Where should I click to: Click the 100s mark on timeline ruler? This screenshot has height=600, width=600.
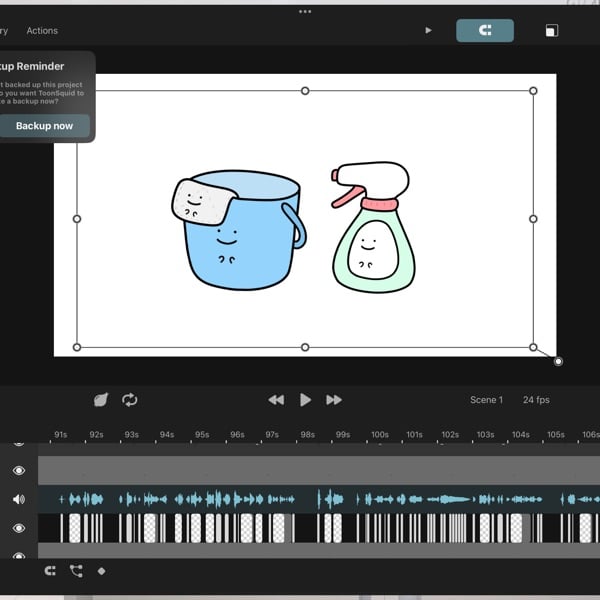click(379, 435)
